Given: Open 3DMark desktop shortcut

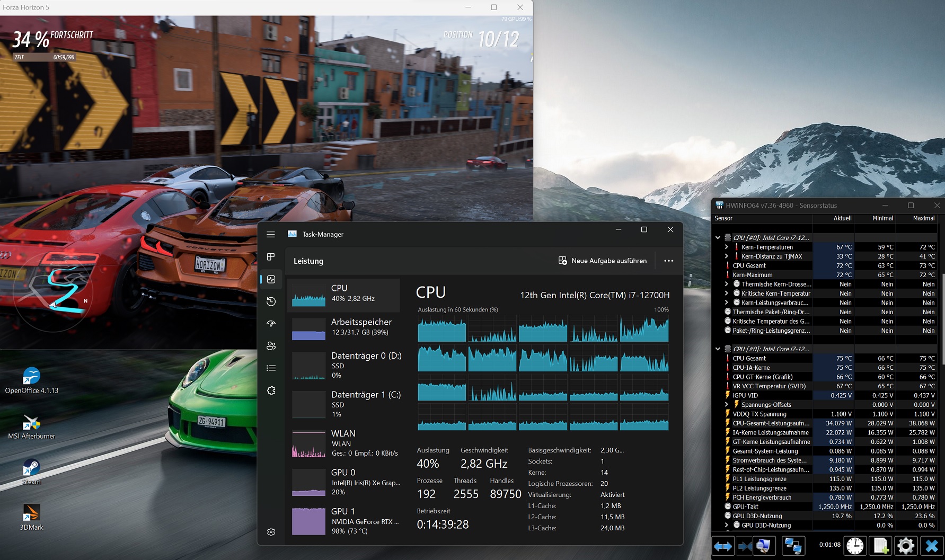Looking at the screenshot, I should point(31,518).
